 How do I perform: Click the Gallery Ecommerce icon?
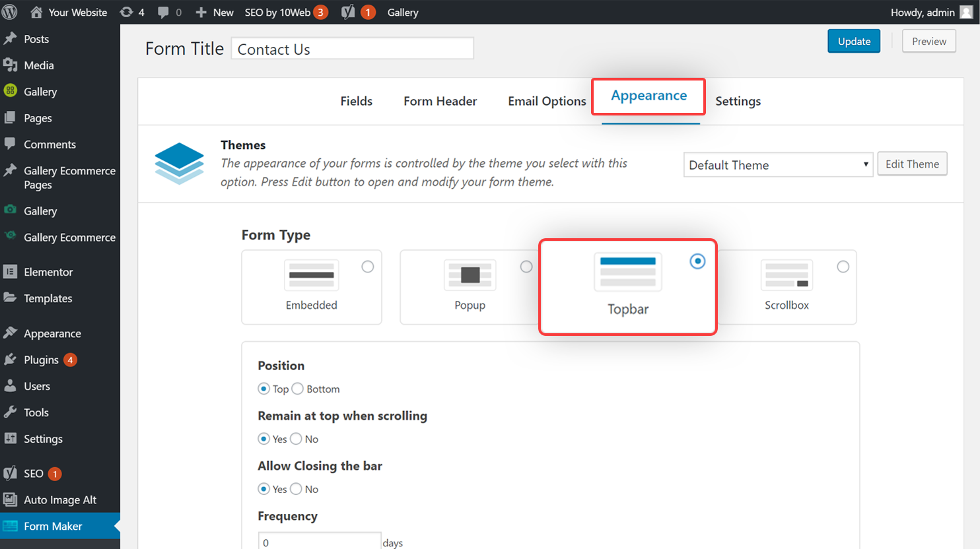[x=10, y=236]
